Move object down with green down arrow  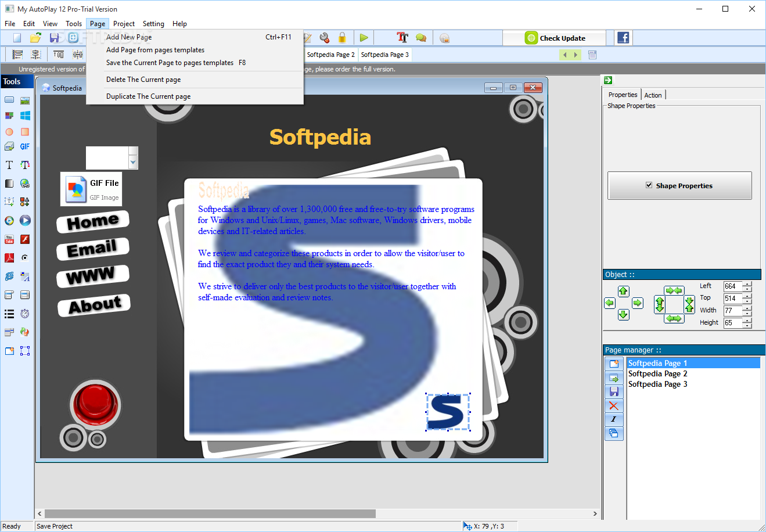click(624, 315)
